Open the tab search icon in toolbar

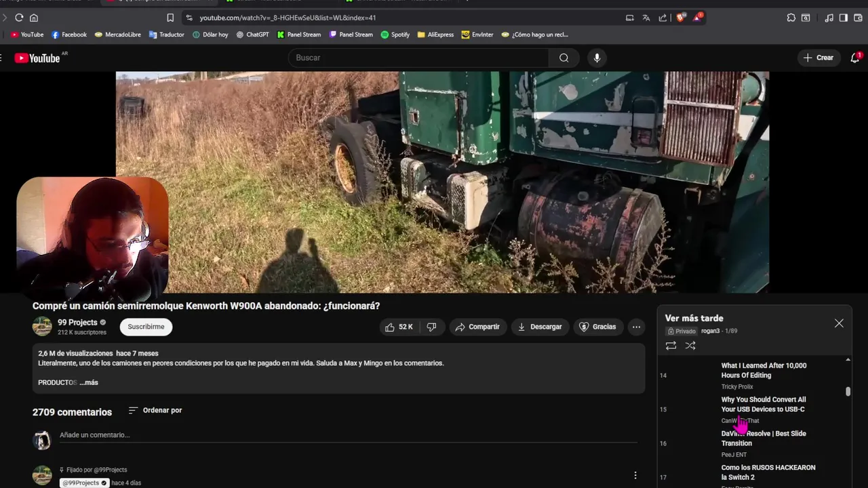806,18
